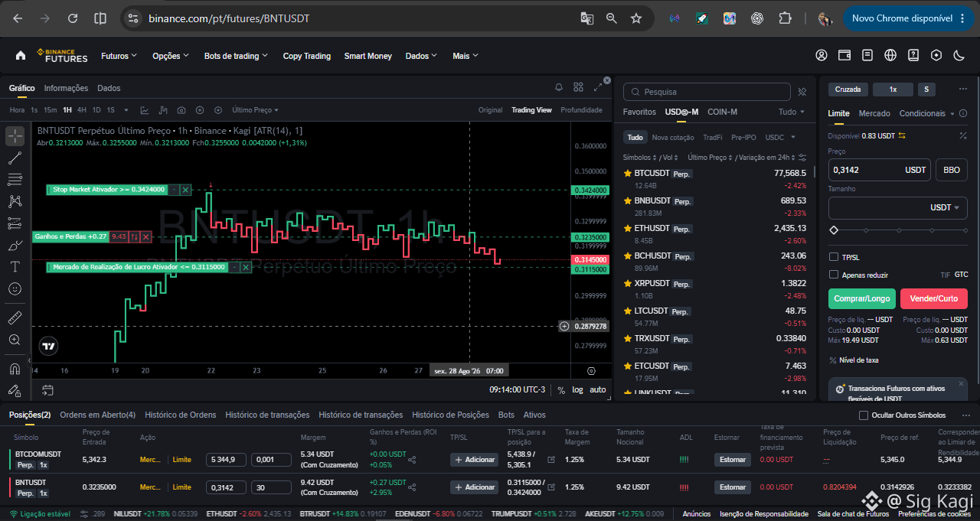Click Estornar for the BTCDOMUSDT position
The width and height of the screenshot is (980, 521).
coord(733,460)
